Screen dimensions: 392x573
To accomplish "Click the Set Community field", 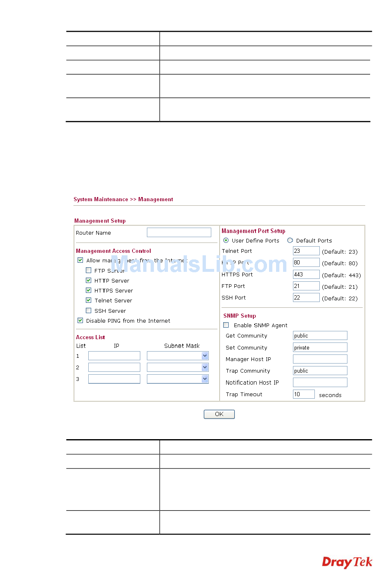I will (320, 347).
